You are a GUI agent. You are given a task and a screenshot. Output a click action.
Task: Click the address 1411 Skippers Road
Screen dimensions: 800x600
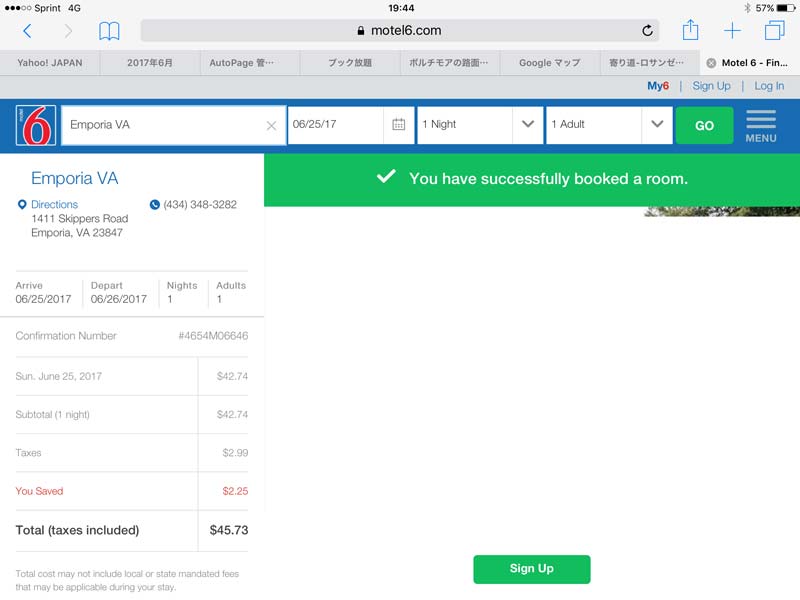[x=80, y=218]
